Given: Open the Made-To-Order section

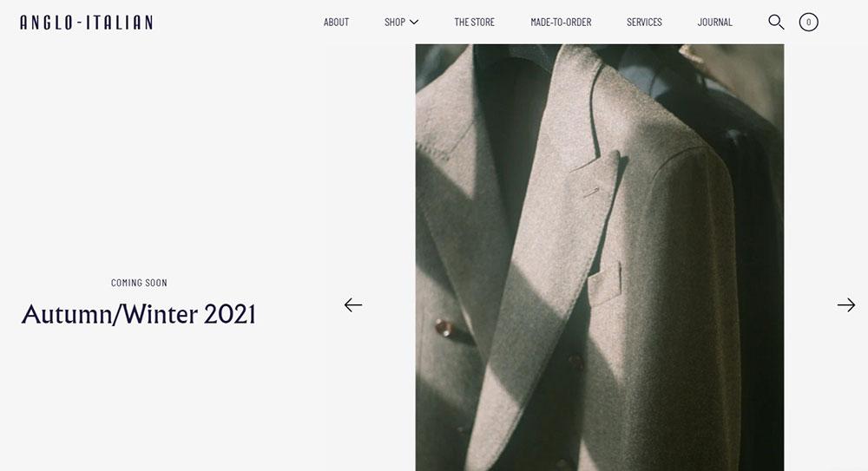Looking at the screenshot, I should 561,23.
